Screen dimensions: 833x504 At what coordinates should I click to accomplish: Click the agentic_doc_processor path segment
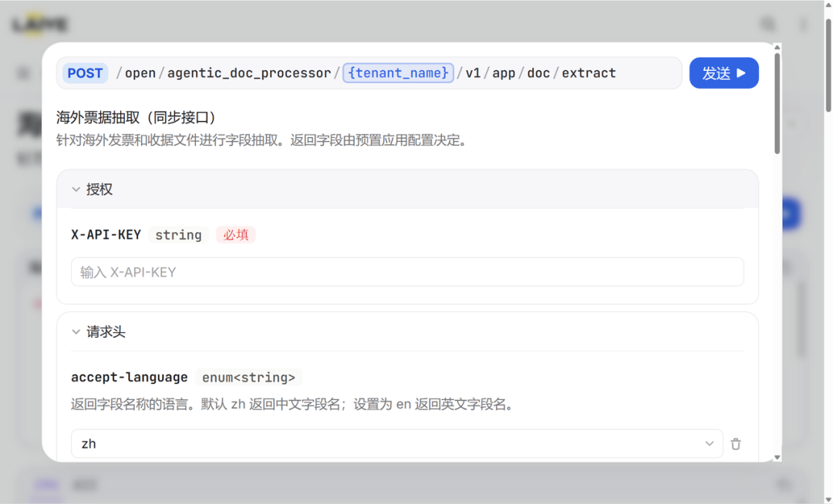click(x=249, y=72)
